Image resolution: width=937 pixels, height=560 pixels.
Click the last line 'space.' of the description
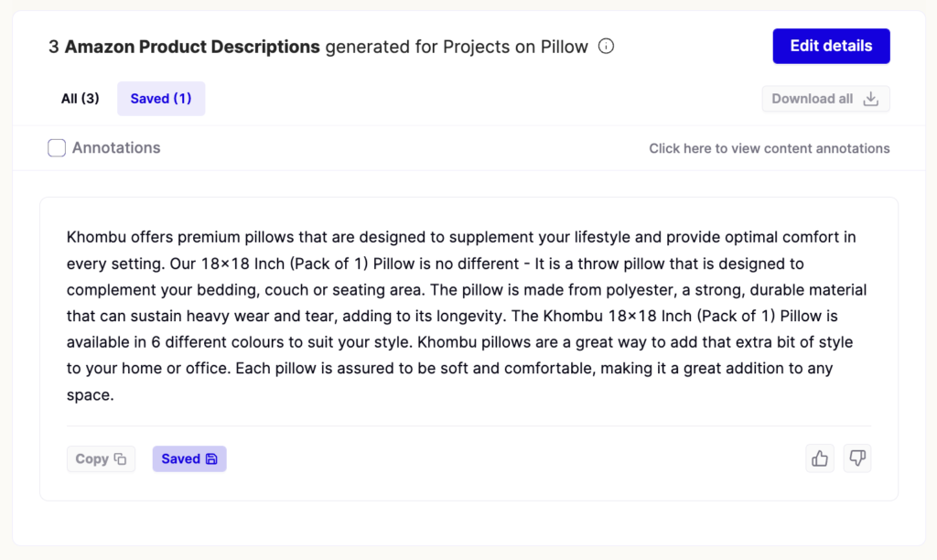click(x=90, y=396)
